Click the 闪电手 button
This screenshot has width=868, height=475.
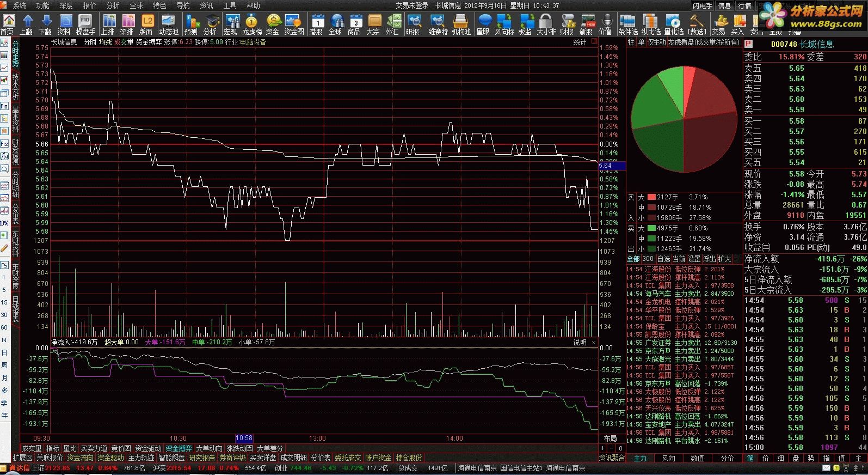pos(703,5)
